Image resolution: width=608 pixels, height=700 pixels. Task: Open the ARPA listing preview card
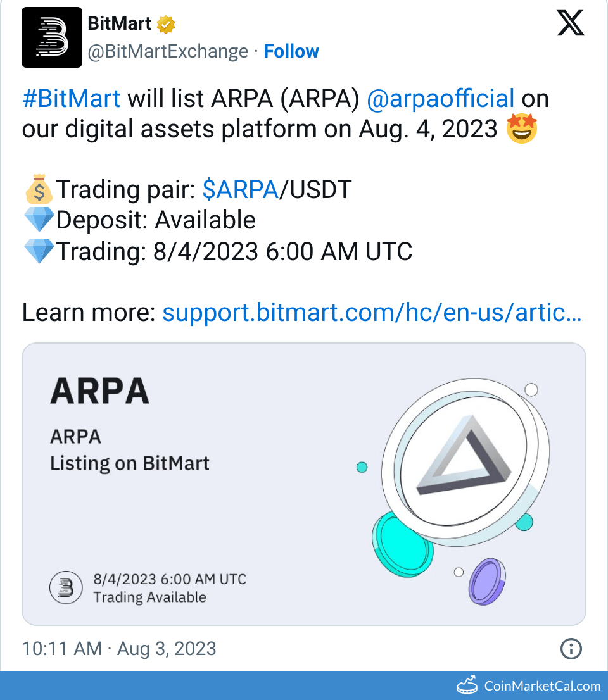pyautogui.click(x=304, y=484)
